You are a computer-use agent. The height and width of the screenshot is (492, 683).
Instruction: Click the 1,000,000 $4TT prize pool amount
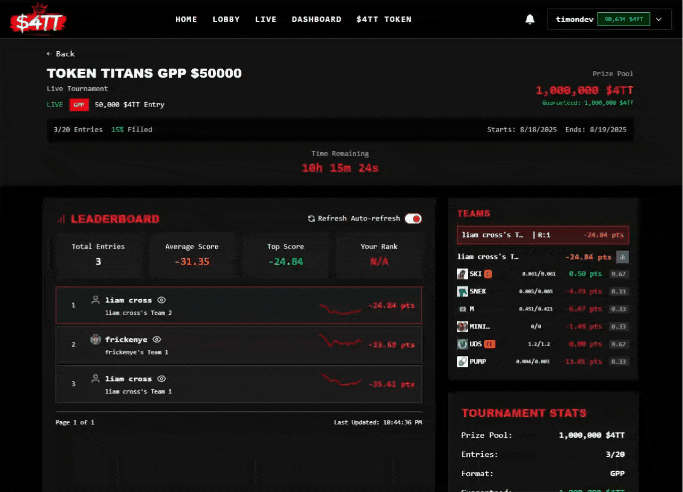click(x=584, y=91)
